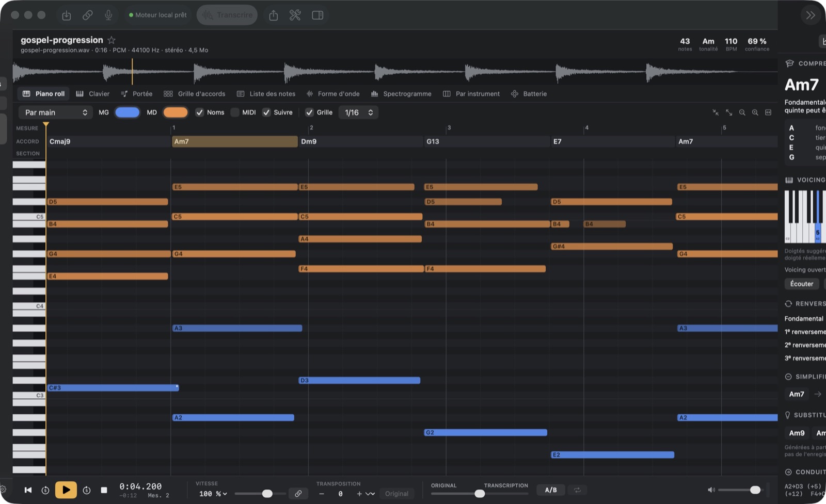The width and height of the screenshot is (826, 504).
Task: Skip back to the start of the track
Action: [x=28, y=490]
